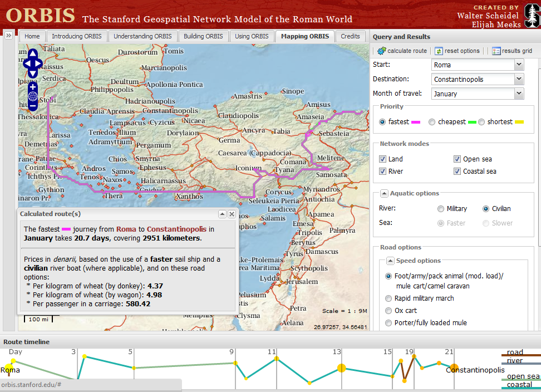The height and width of the screenshot is (392, 541).
Task: Click the large yellow Roma timeline marker
Action: pyautogui.click(x=8, y=368)
